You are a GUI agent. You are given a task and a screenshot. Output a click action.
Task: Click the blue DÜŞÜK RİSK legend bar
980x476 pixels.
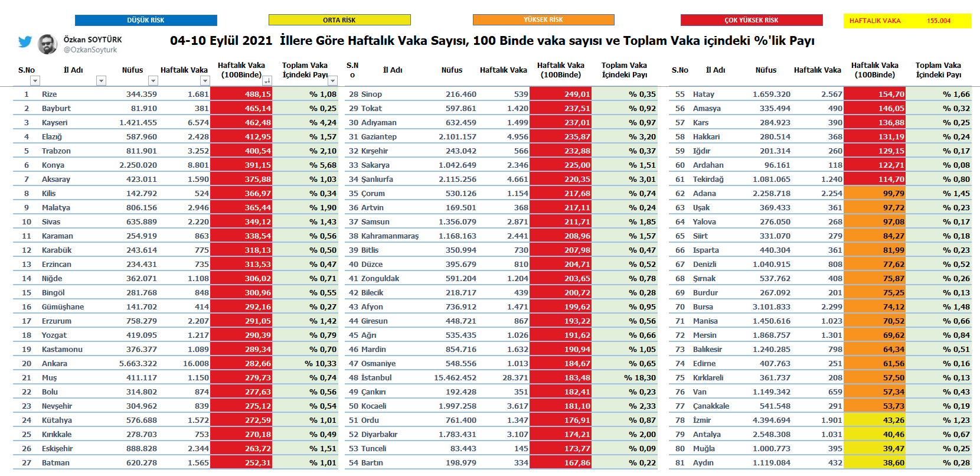point(146,20)
